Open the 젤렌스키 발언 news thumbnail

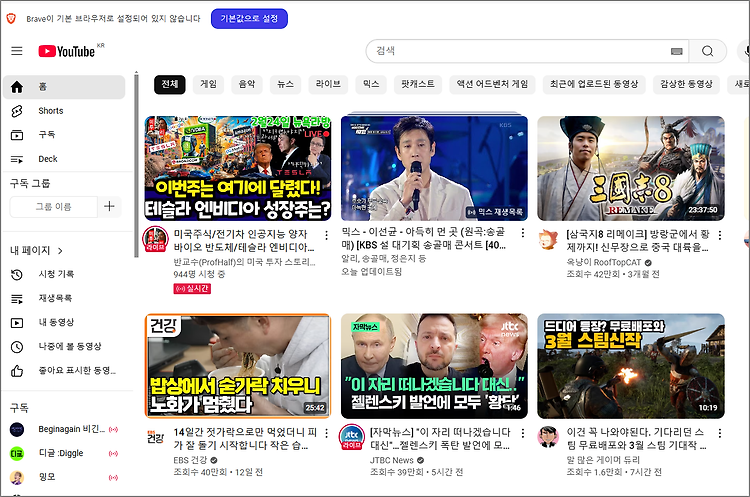pyautogui.click(x=434, y=366)
